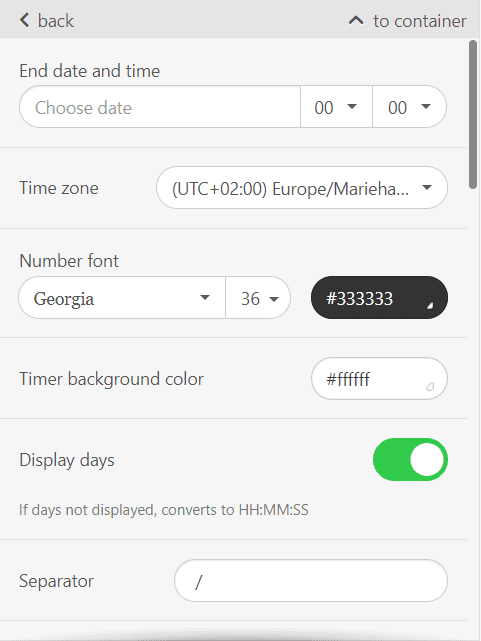Click the Choose date input field
This screenshot has width=481, height=641.
pos(160,107)
